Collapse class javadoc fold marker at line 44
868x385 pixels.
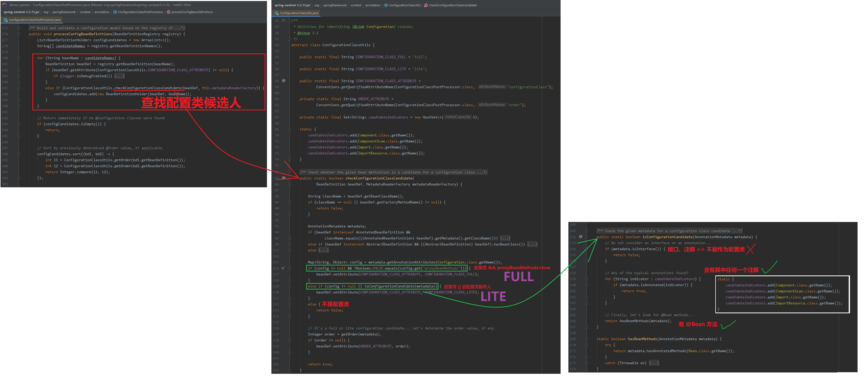point(289,21)
